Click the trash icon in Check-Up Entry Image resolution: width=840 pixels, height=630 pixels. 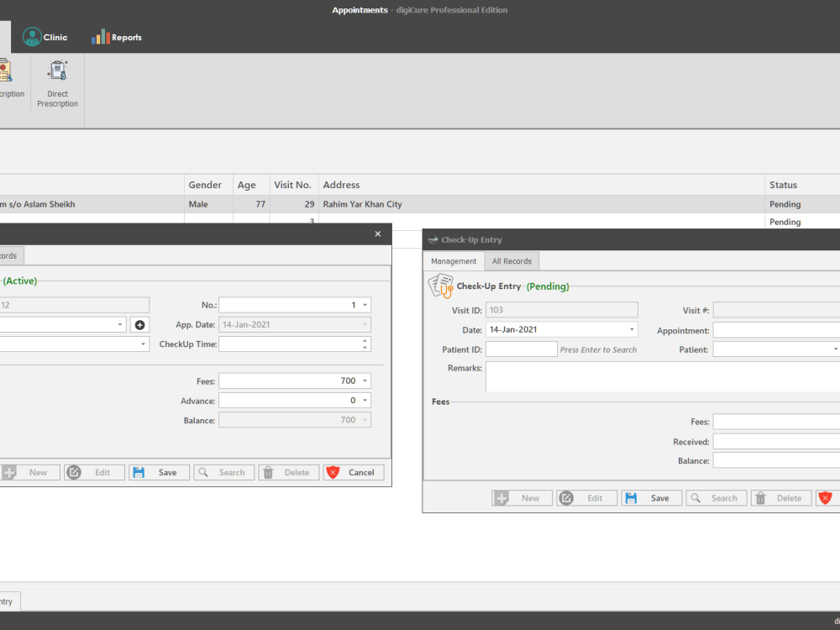[760, 498]
